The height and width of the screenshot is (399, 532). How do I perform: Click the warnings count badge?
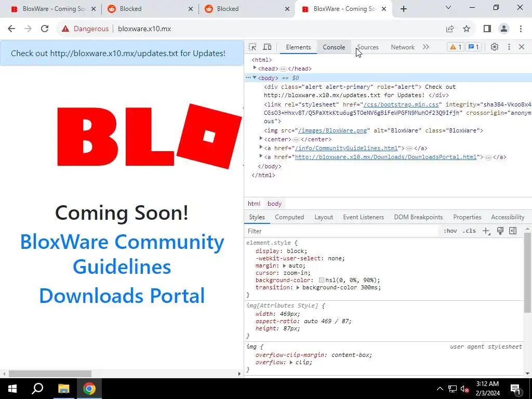pyautogui.click(x=455, y=47)
